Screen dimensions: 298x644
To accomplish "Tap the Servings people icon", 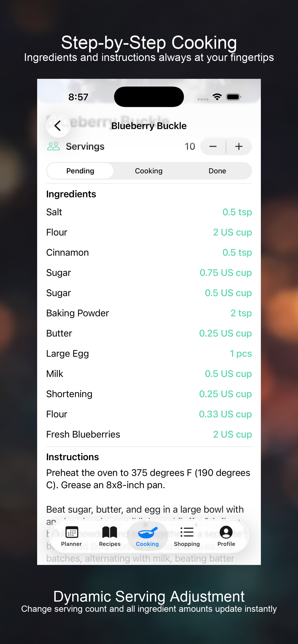I will coord(54,147).
